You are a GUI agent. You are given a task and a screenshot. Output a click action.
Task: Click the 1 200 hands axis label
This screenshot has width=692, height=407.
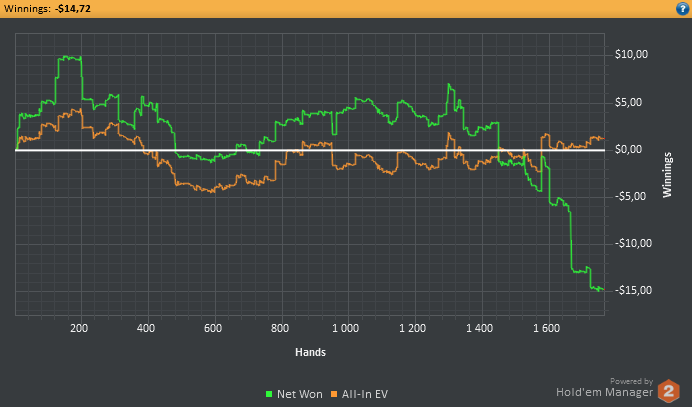tap(413, 328)
